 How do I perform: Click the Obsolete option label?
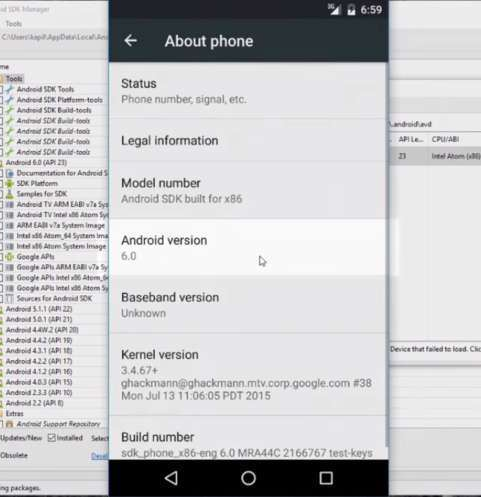pyautogui.click(x=14, y=455)
